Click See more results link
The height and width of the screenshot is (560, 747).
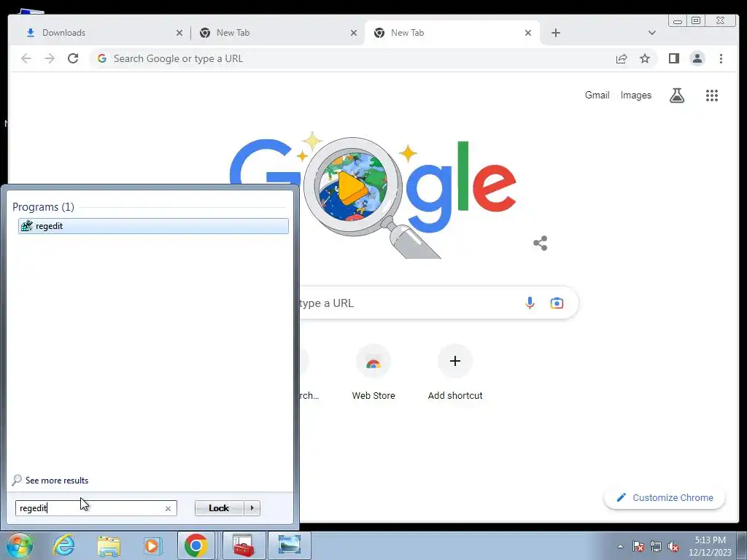[57, 481]
